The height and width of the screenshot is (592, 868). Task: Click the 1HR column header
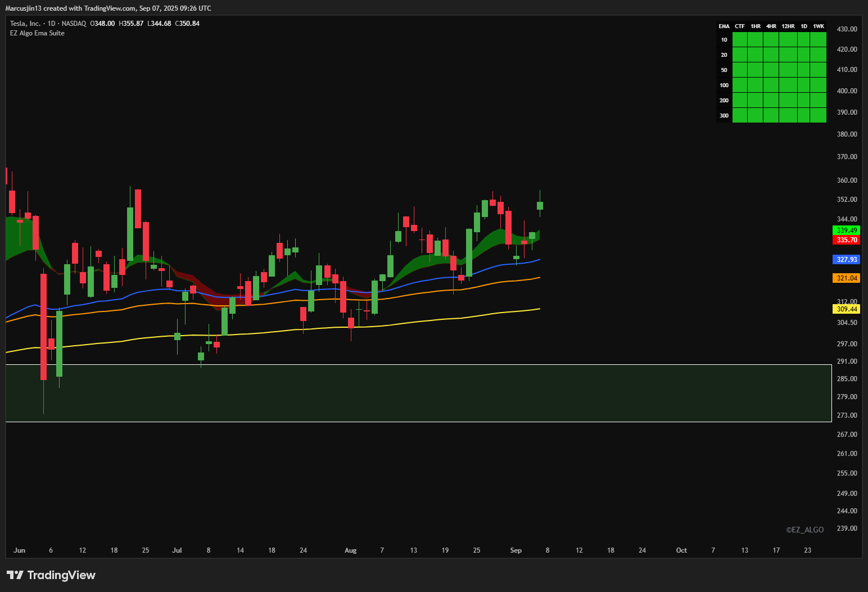756,26
